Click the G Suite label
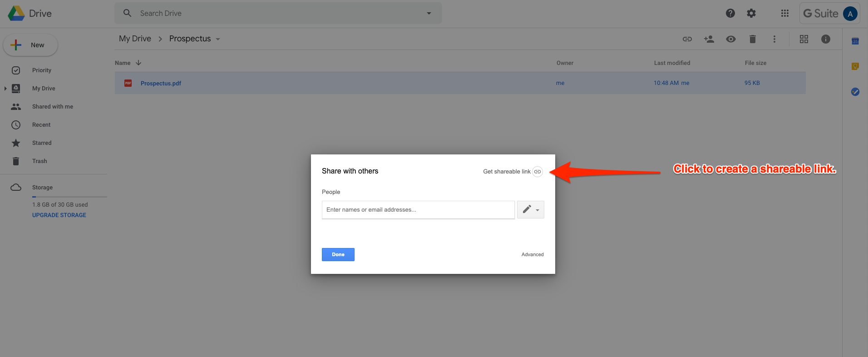This screenshot has width=868, height=357. tap(821, 14)
